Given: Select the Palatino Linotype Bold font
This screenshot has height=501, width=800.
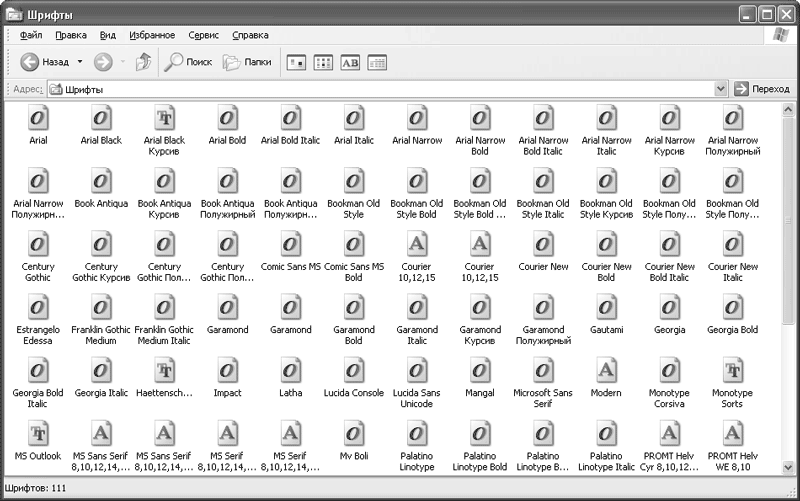Looking at the screenshot, I should [480, 447].
